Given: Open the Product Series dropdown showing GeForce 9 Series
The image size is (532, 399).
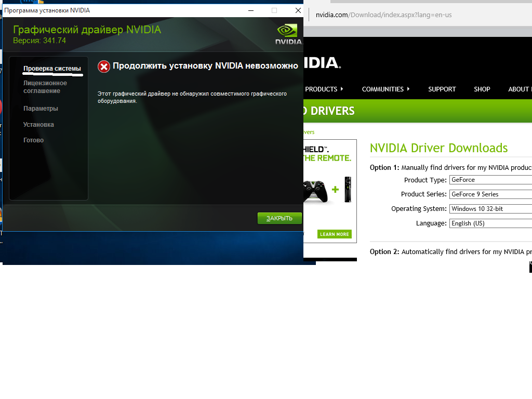Looking at the screenshot, I should click(x=490, y=194).
